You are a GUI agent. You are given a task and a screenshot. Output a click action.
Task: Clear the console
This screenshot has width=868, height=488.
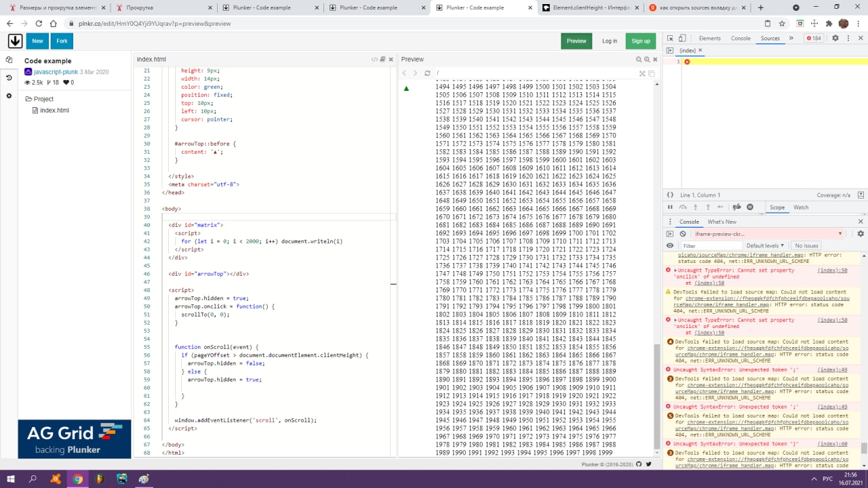click(683, 234)
